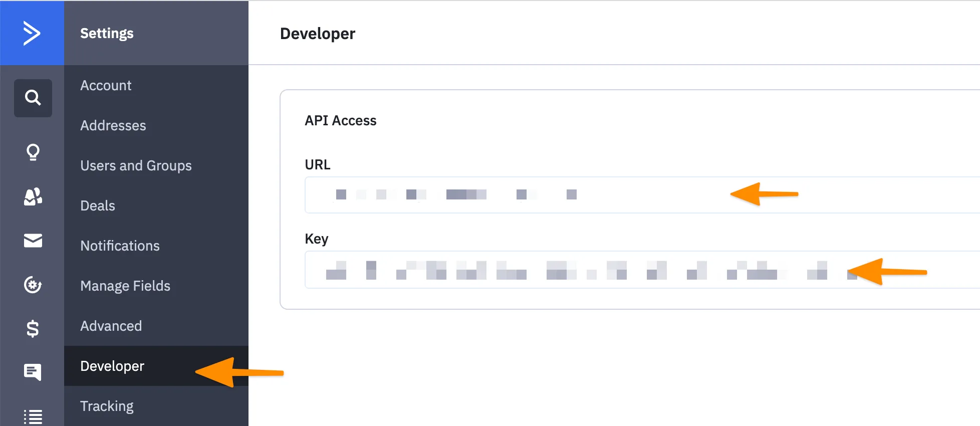Click the Campaigns envelope icon
This screenshot has height=426, width=980.
32,241
